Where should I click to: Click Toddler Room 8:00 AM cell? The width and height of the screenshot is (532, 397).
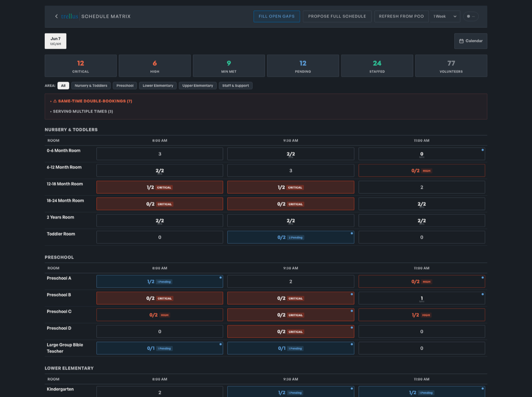point(160,237)
